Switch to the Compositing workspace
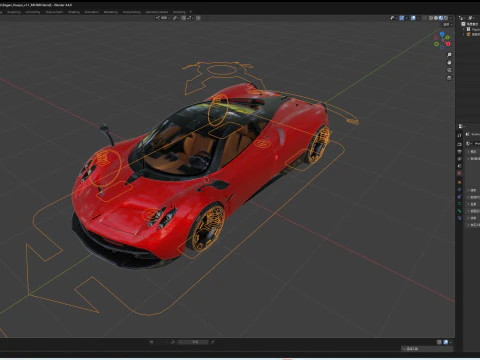 click(x=131, y=12)
